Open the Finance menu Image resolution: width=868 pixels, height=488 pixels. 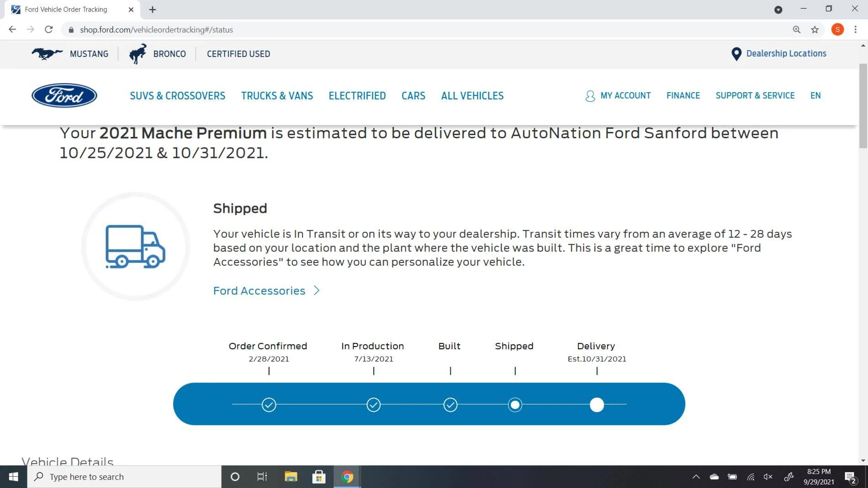tap(683, 96)
